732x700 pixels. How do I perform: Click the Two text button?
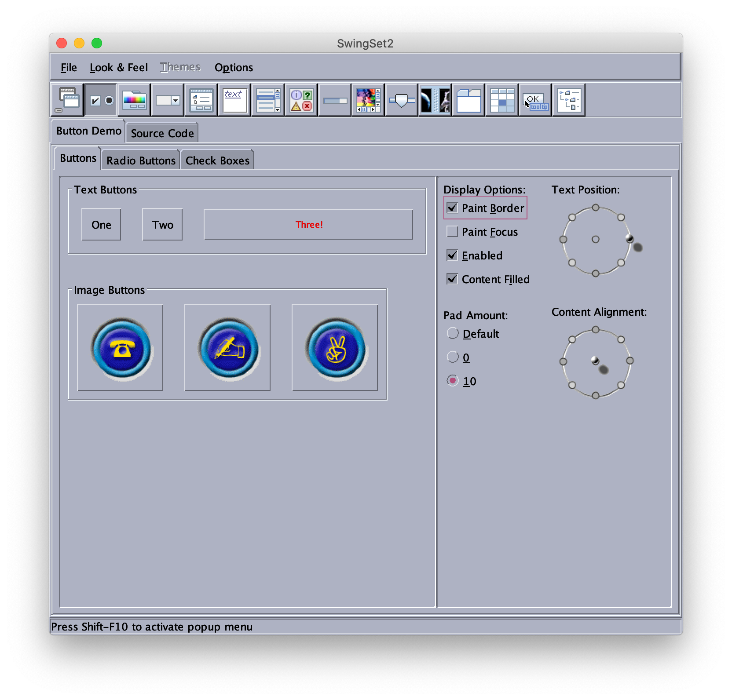[x=162, y=225]
